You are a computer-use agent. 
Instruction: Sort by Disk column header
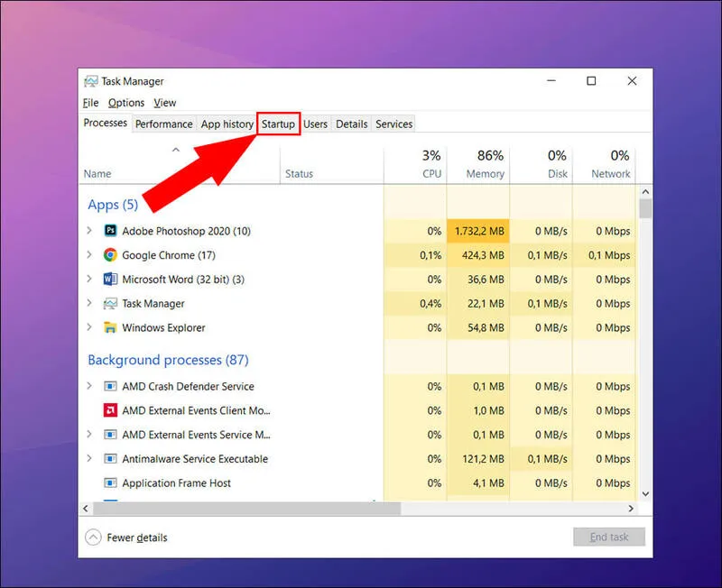click(x=541, y=164)
